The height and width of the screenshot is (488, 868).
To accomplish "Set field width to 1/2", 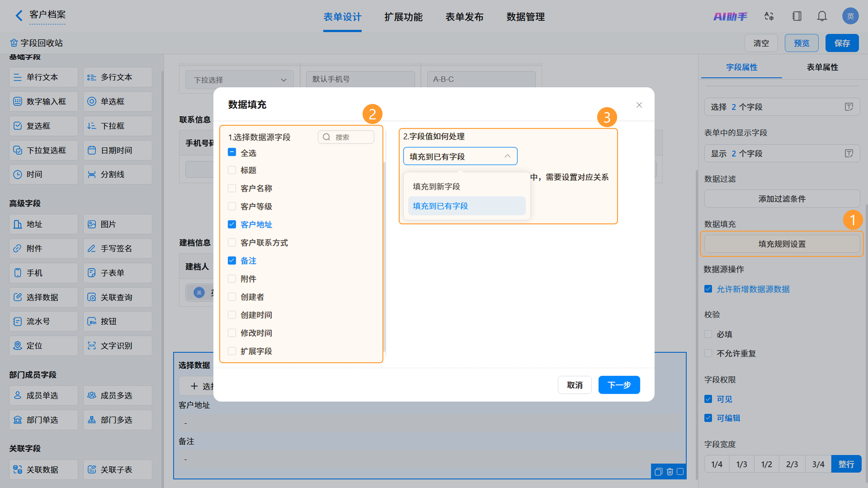I will pyautogui.click(x=766, y=464).
